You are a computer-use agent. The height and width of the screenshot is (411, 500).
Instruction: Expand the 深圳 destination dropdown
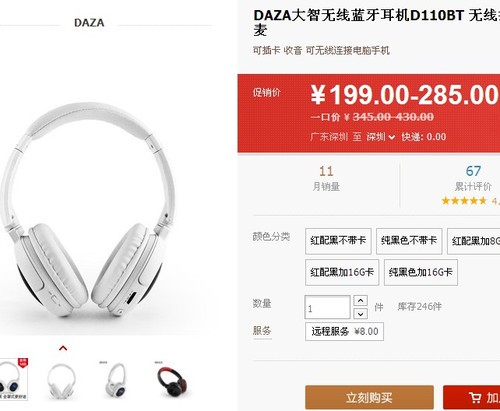(x=381, y=137)
